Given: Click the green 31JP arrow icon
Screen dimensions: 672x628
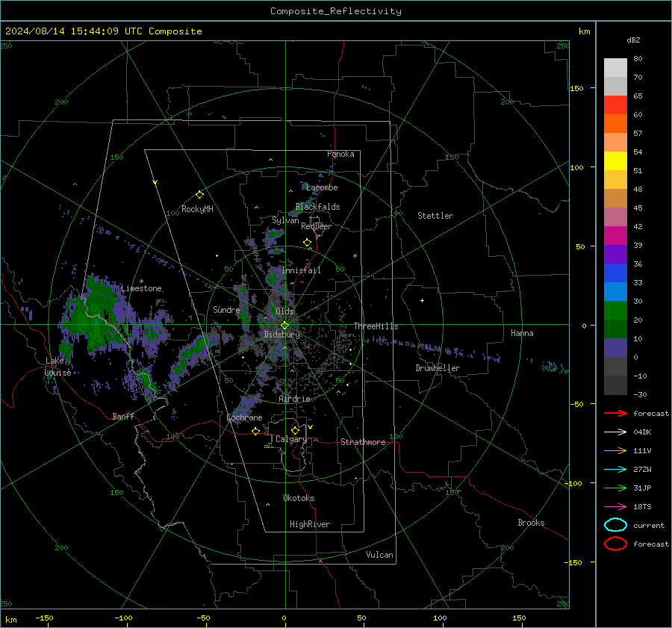Looking at the screenshot, I should pyautogui.click(x=615, y=488).
